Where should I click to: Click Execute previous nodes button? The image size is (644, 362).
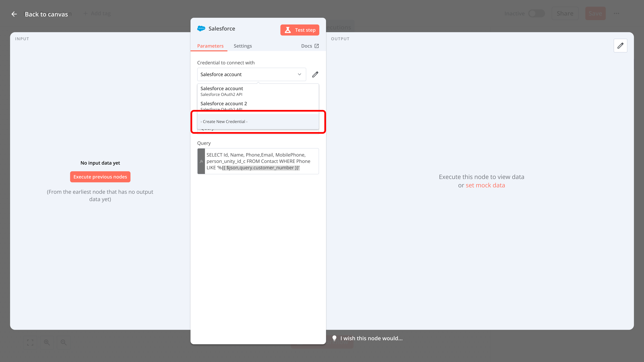(100, 177)
